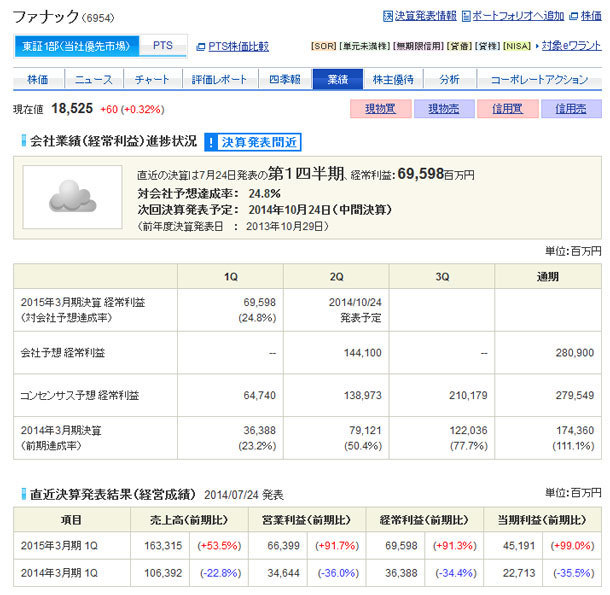Click the 1Q column header
Image resolution: width=610 pixels, height=595 pixels.
pos(230,277)
